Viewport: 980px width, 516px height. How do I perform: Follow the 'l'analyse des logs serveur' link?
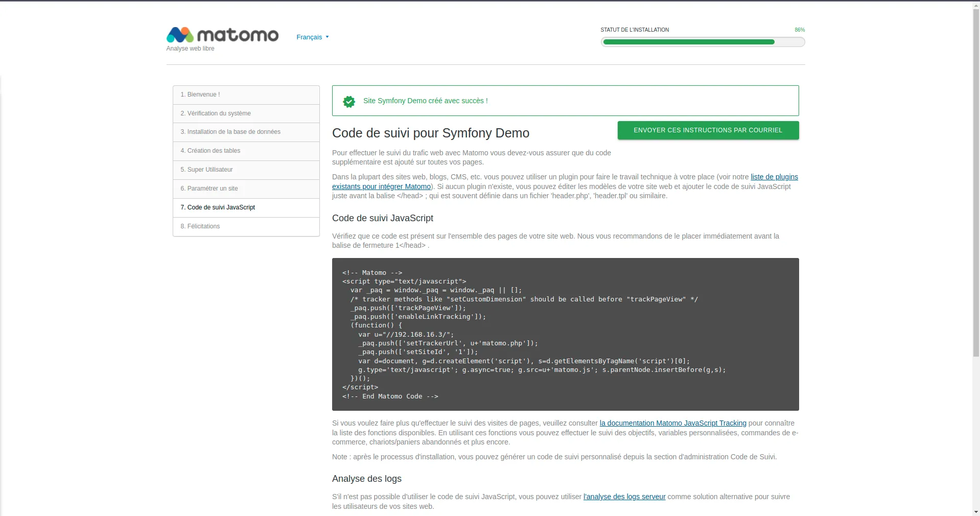[624, 497]
